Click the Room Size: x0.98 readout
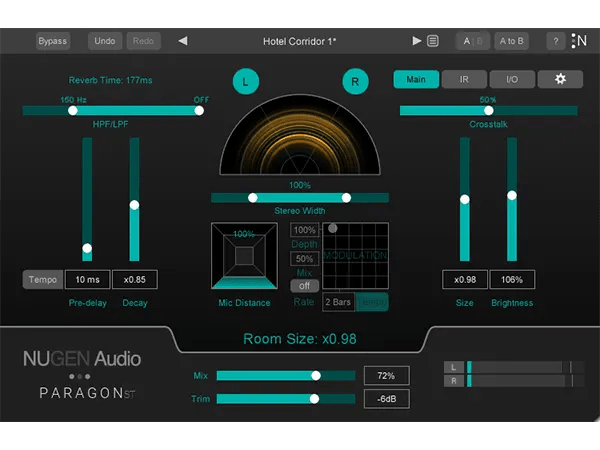Viewport: 600px width, 450px height. 300,339
